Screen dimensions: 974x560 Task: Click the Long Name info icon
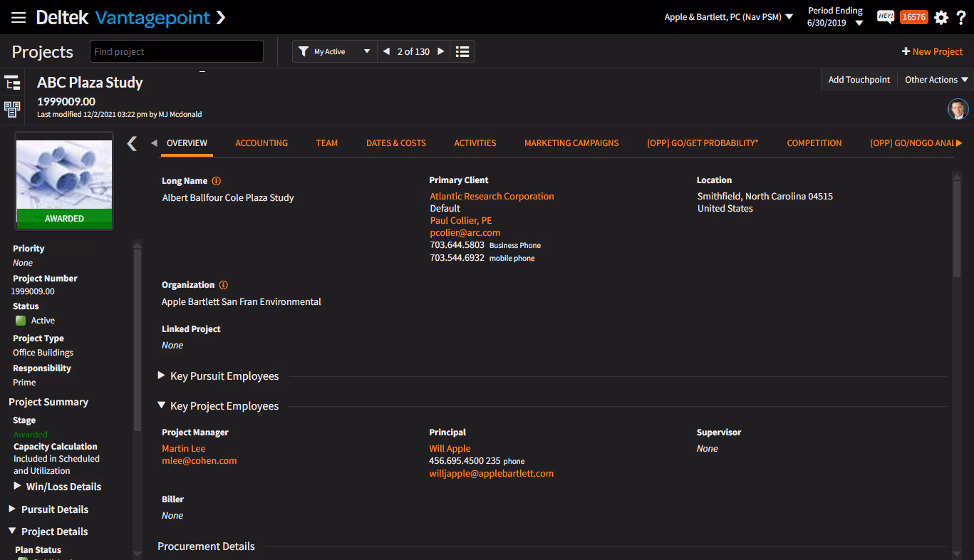click(217, 181)
